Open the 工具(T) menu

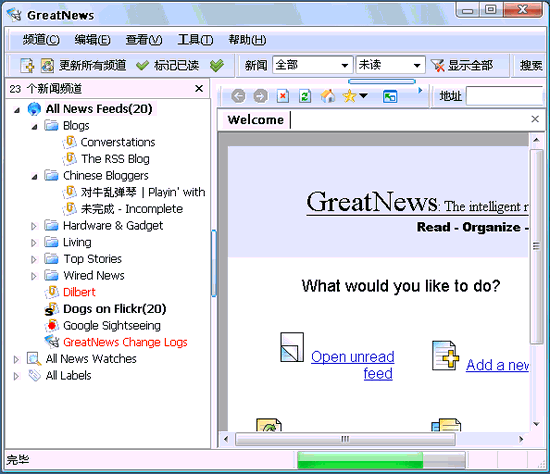click(x=195, y=40)
